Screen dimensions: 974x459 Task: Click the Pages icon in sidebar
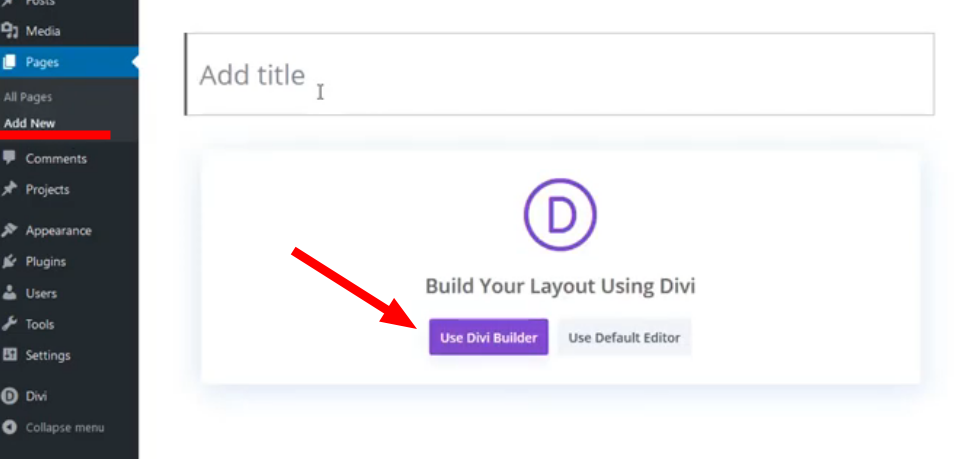10,62
